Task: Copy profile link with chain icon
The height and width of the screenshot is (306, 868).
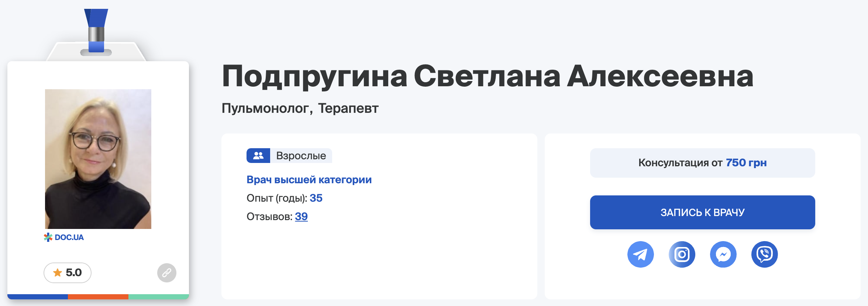Action: (x=167, y=273)
